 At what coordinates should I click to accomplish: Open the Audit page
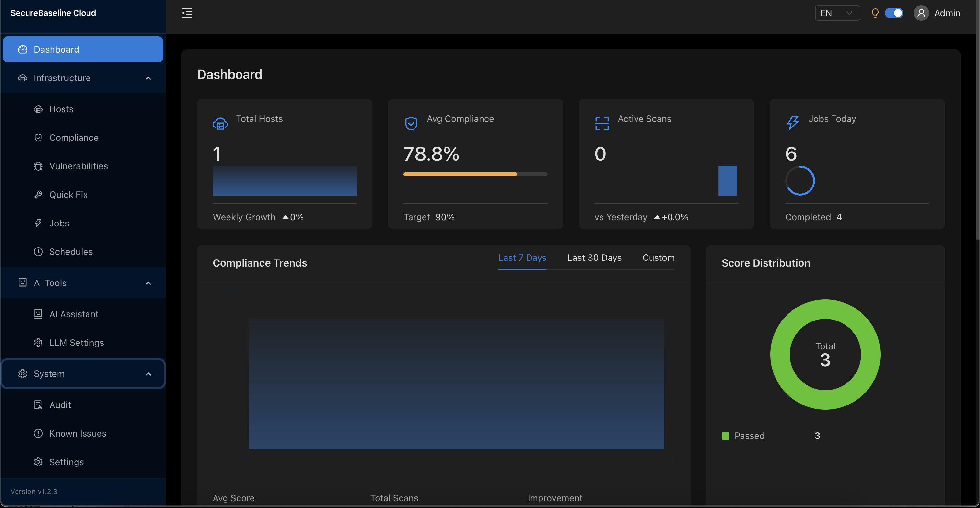(x=83, y=405)
